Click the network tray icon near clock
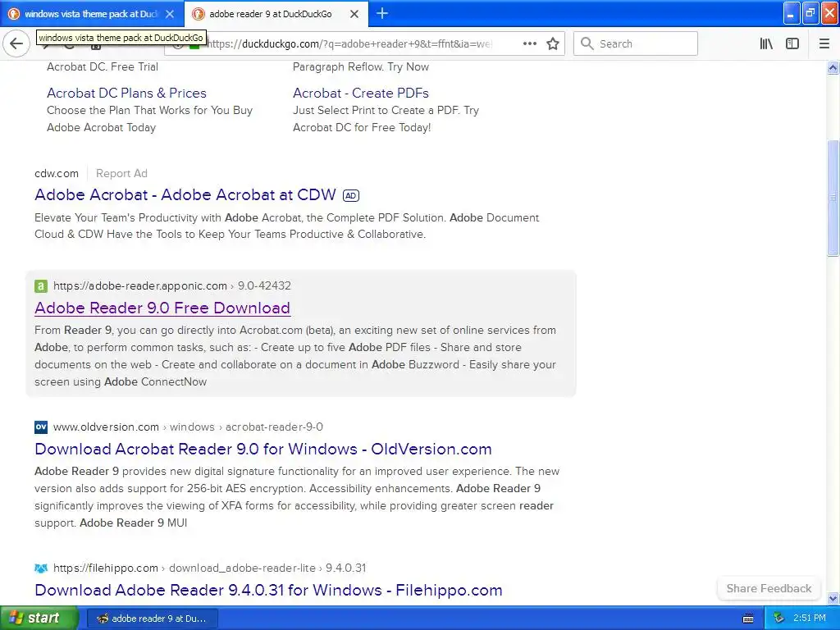 (779, 619)
